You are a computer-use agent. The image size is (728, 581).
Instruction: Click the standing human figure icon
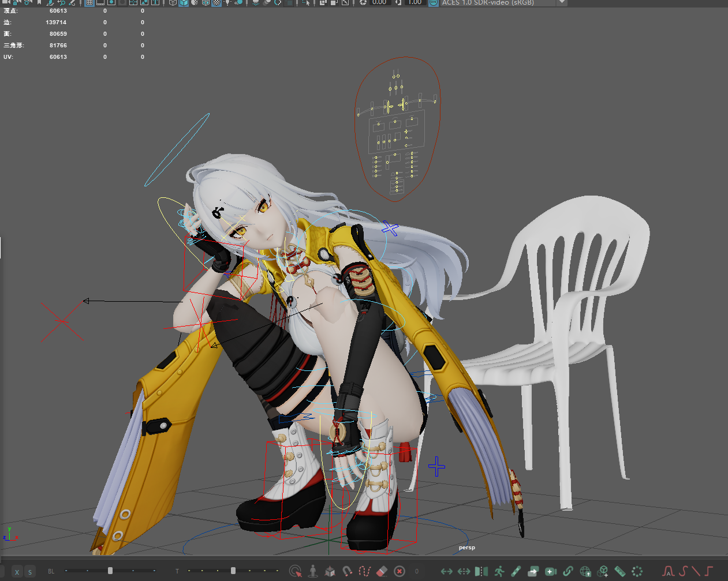(x=313, y=571)
